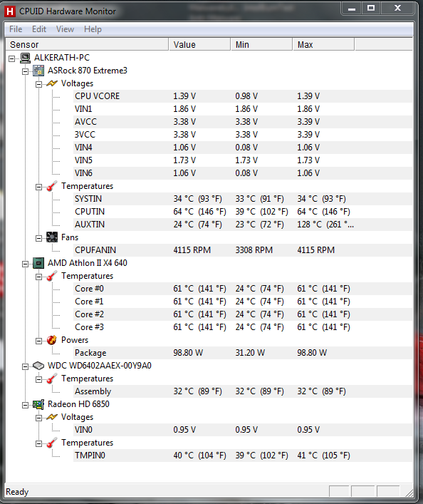Viewport: 423px width, 504px height.
Task: Click the AUXTIN 128 °C max value
Action: (x=325, y=225)
